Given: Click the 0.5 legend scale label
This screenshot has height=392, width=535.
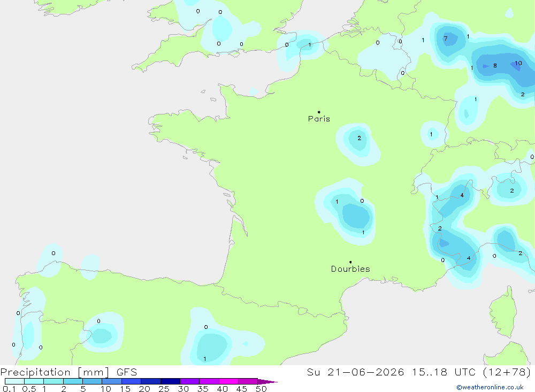Looking at the screenshot, I should point(29,389).
